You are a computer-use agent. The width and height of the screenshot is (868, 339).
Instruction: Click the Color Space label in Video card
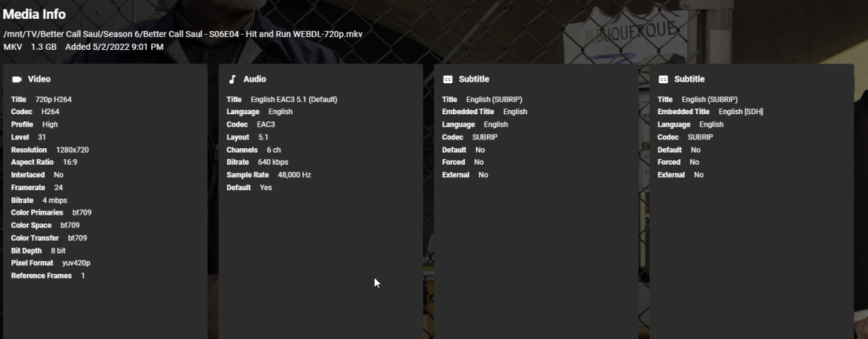[x=32, y=226]
